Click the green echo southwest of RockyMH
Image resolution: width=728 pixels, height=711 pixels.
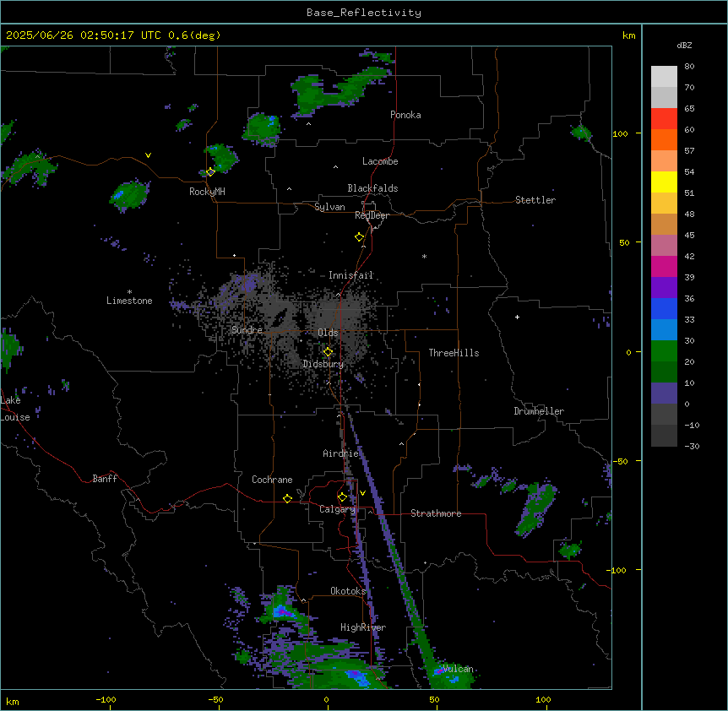tap(129, 194)
